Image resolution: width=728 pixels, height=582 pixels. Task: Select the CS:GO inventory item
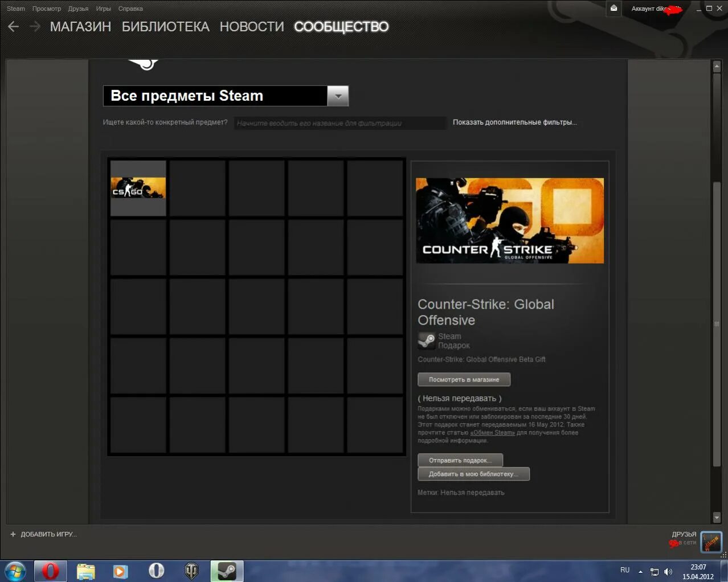click(138, 188)
